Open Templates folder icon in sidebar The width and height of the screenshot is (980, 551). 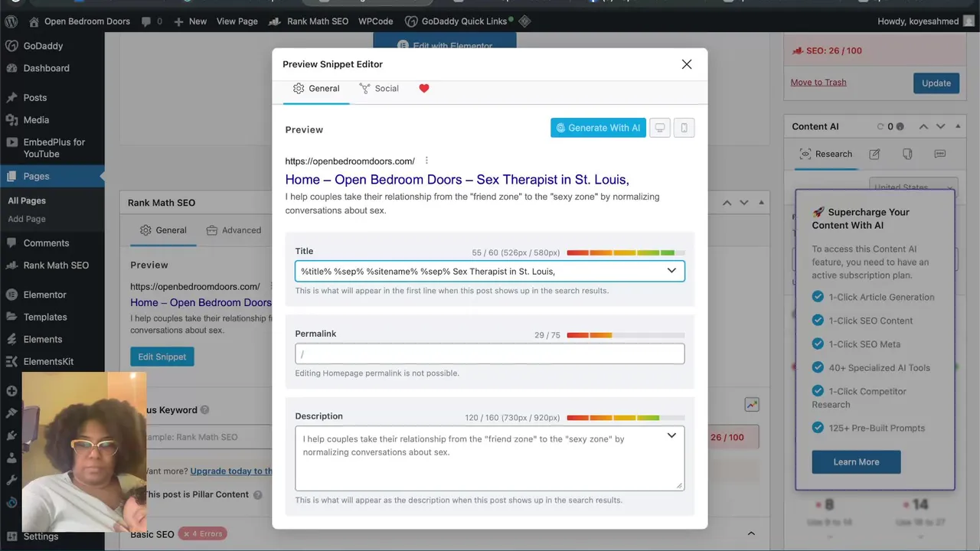(x=11, y=317)
